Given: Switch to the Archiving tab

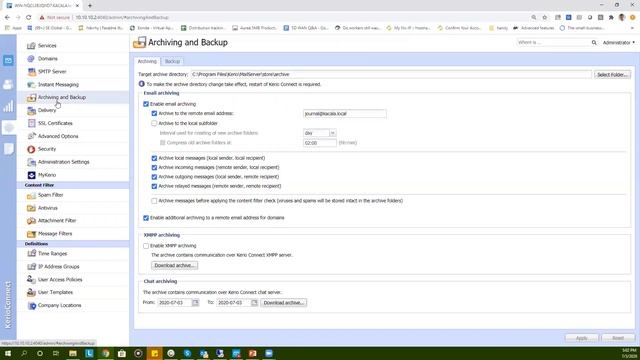Looking at the screenshot, I should 147,61.
